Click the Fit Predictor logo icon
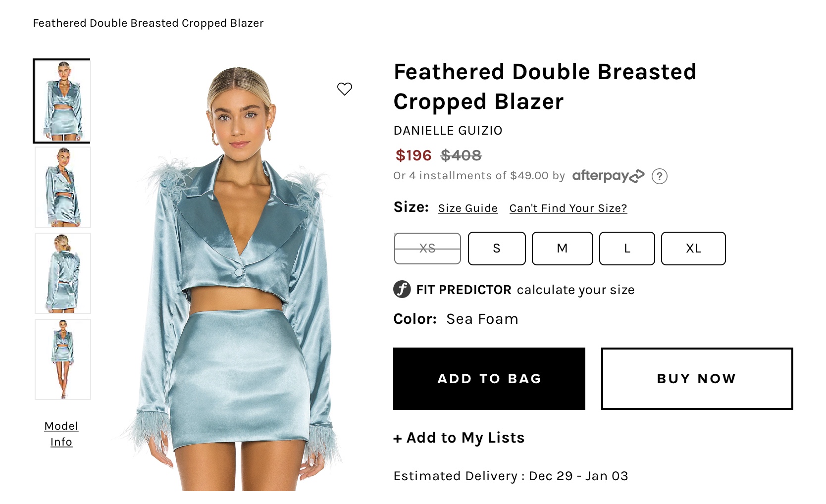Screen dimensions: 826x504 (402, 289)
